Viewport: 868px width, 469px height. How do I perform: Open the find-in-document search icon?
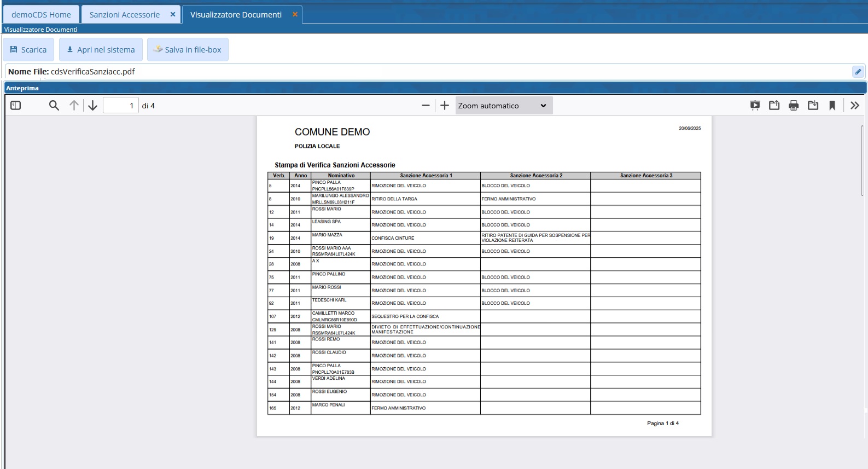click(x=54, y=106)
